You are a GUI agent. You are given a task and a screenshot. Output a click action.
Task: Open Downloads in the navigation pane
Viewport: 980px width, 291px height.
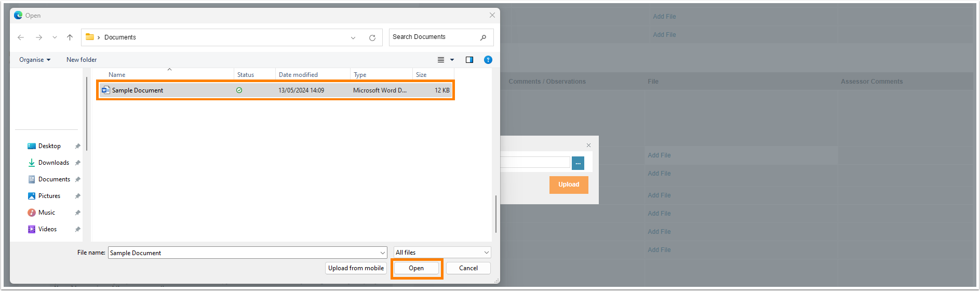53,163
